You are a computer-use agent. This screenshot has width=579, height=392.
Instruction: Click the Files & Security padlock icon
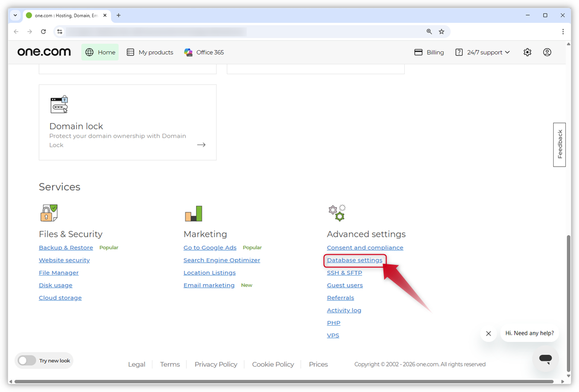(x=49, y=213)
